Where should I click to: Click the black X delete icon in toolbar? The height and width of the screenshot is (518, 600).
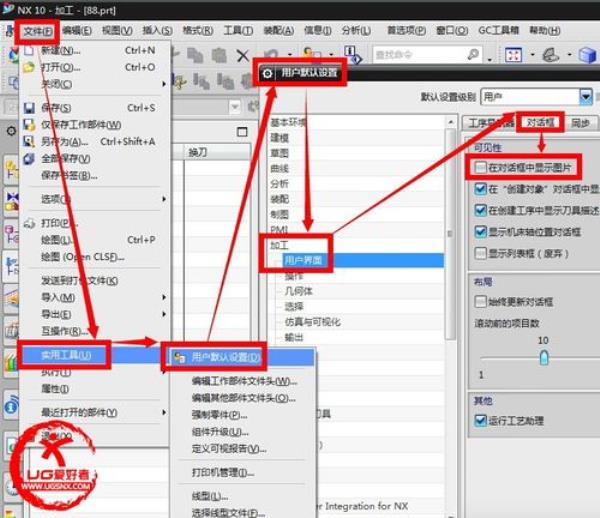point(243,56)
